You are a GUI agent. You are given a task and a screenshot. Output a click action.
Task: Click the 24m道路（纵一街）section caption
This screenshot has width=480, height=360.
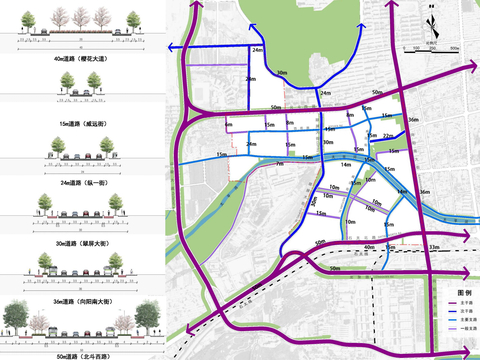[x=84, y=183]
